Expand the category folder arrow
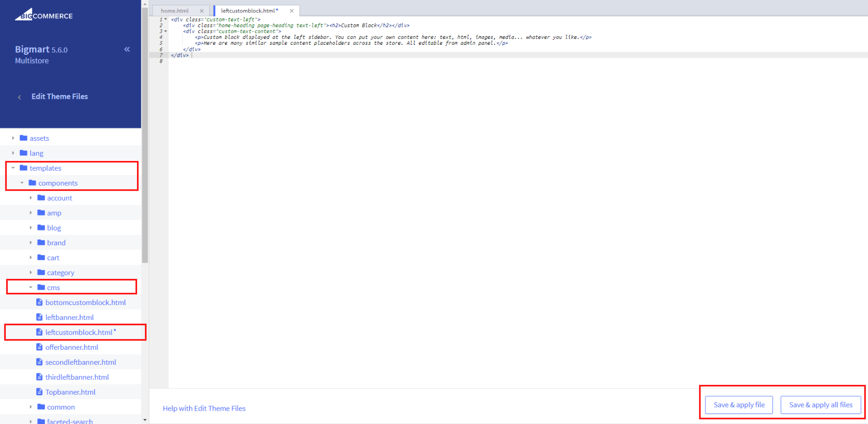 click(x=31, y=273)
